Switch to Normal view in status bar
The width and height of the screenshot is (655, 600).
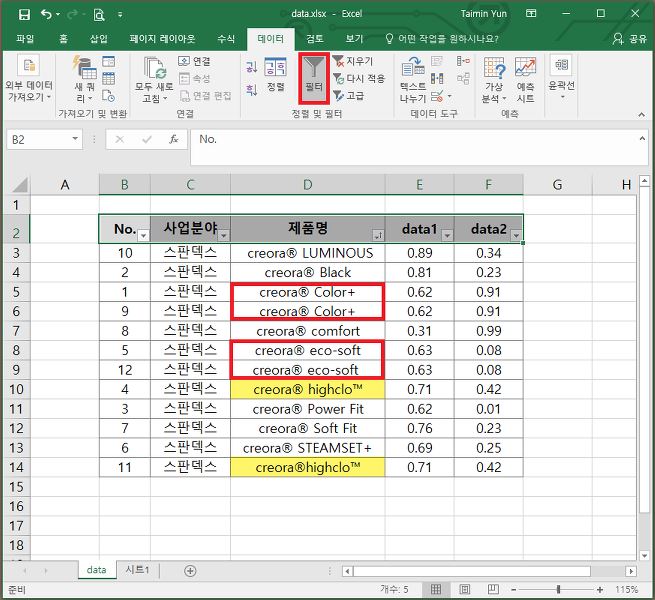click(436, 589)
